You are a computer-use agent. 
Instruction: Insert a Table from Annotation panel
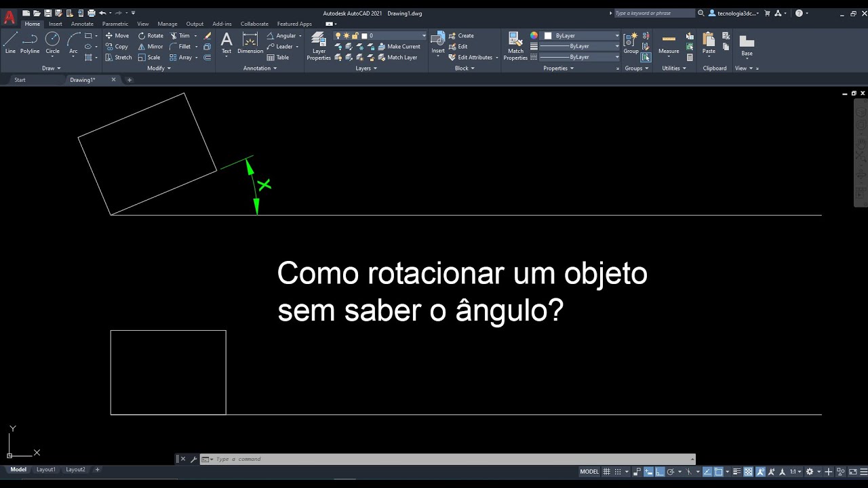click(278, 58)
